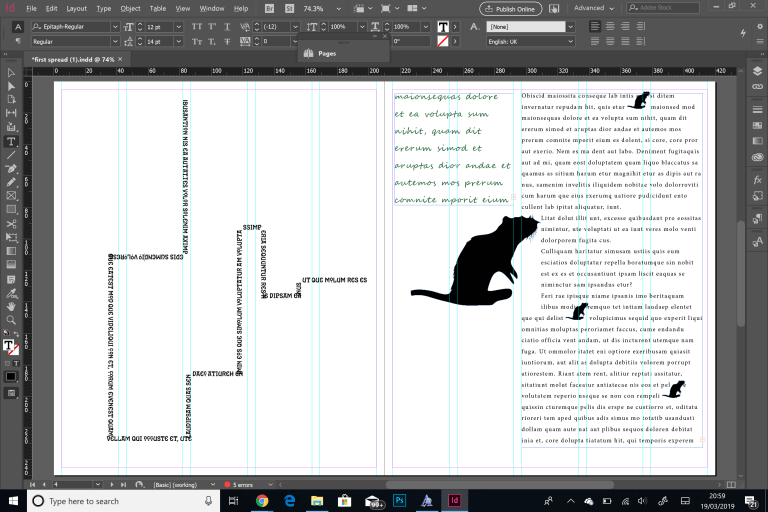The width and height of the screenshot is (768, 512).
Task: Select the Type tool in toolbox
Action: [11, 141]
